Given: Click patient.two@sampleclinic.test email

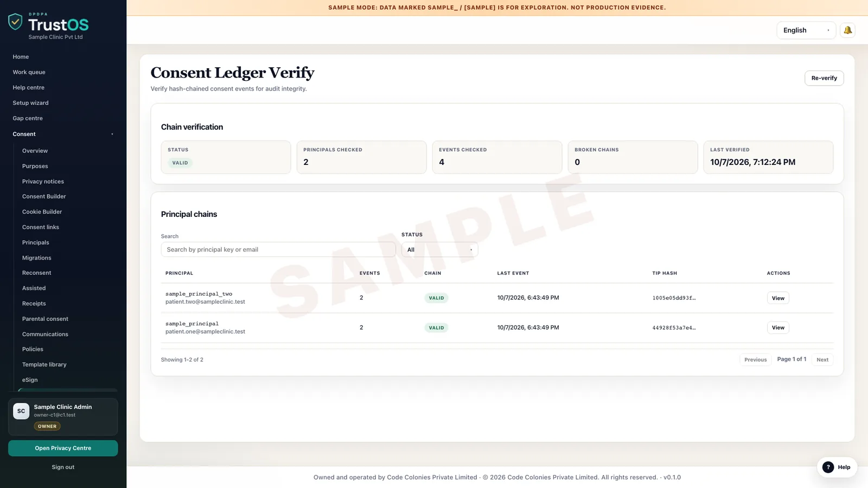Looking at the screenshot, I should click(x=205, y=301).
